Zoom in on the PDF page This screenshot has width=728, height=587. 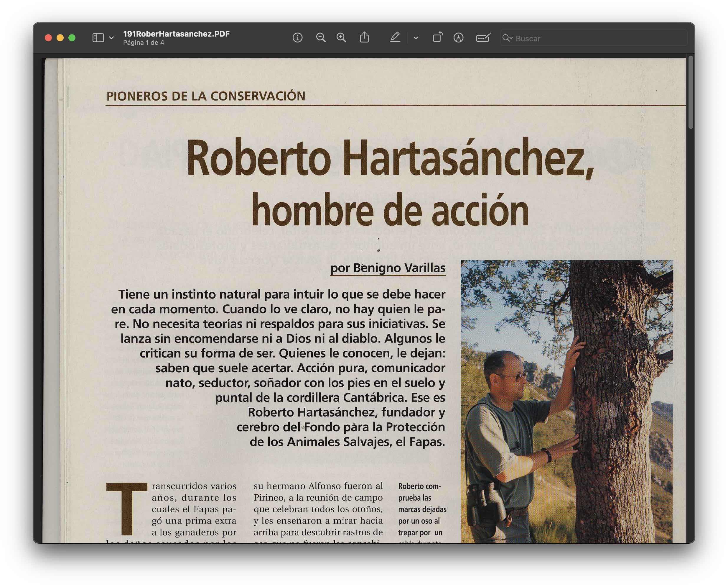[341, 37]
